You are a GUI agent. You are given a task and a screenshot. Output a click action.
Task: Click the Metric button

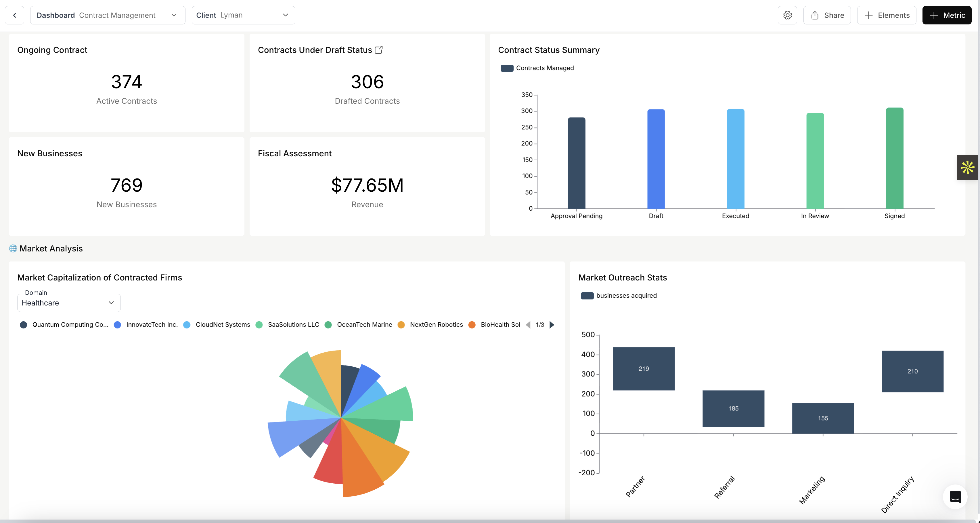click(947, 15)
